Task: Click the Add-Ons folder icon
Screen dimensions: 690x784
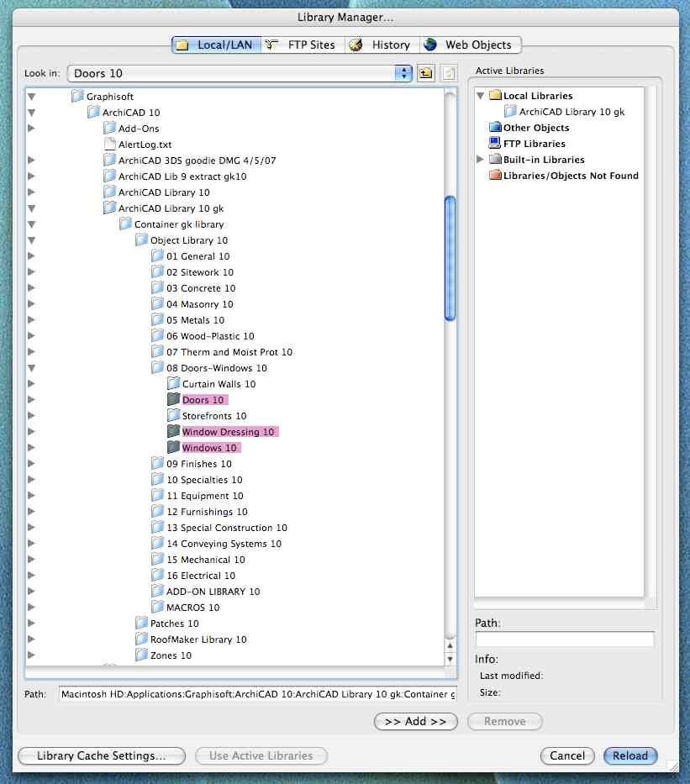Action: click(x=109, y=128)
